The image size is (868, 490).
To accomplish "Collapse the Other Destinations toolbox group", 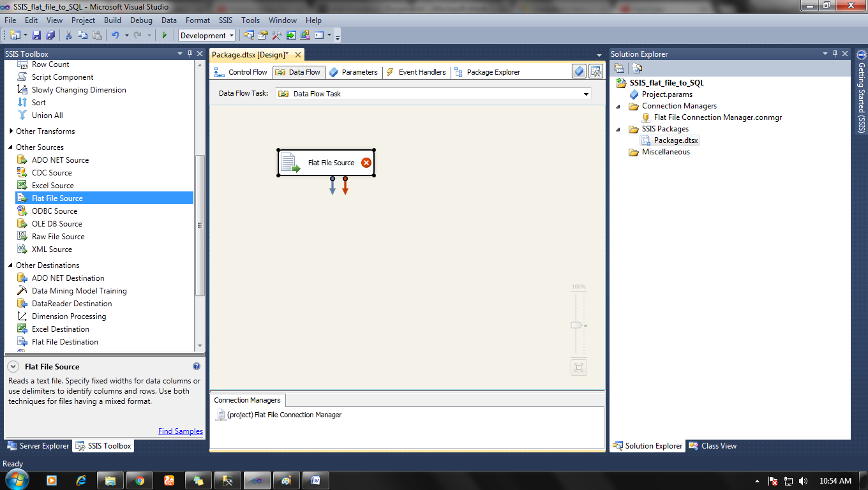I will pos(11,265).
